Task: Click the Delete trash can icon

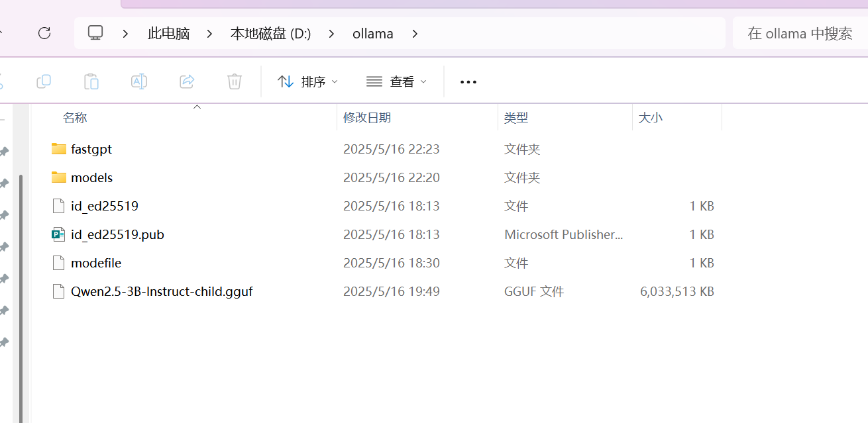Action: click(x=234, y=81)
